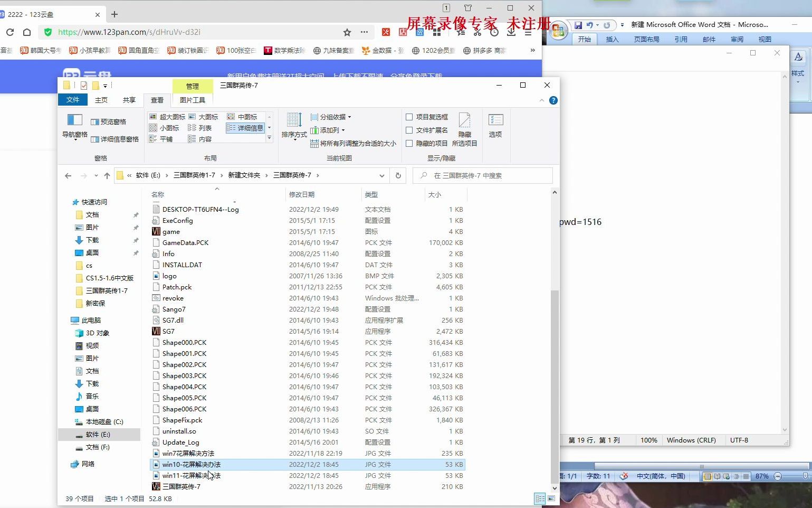Image resolution: width=812 pixels, height=508 pixels.
Task: Open new browser tab
Action: (x=114, y=14)
